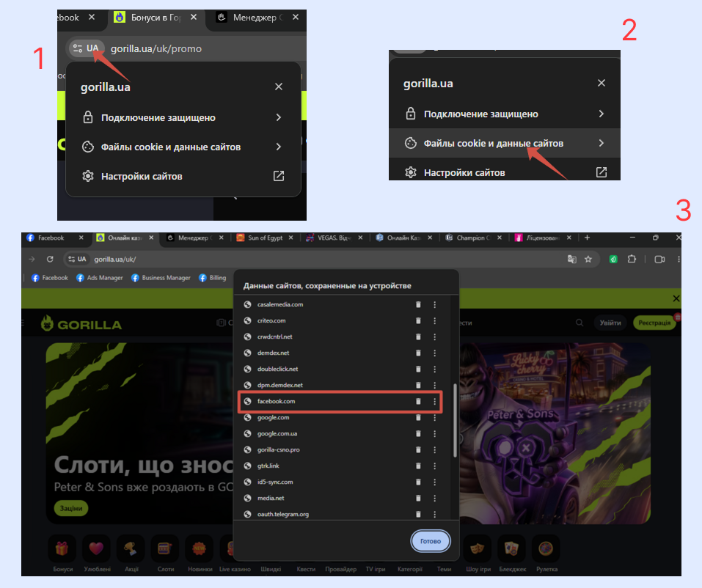Click the reload page icon in browser toolbar

(x=50, y=259)
